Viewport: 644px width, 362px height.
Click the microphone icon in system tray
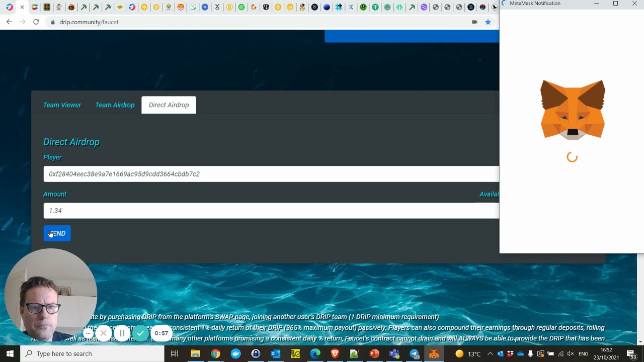coord(530,354)
